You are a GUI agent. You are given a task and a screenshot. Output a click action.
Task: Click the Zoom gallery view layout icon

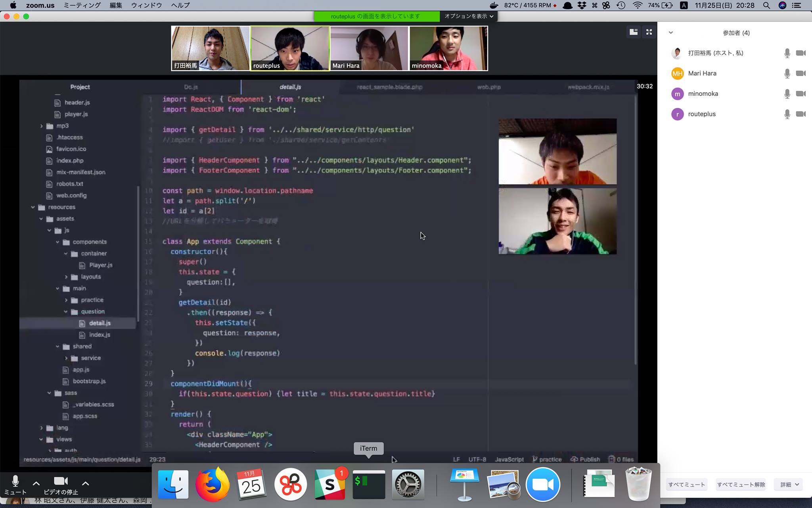coord(634,32)
